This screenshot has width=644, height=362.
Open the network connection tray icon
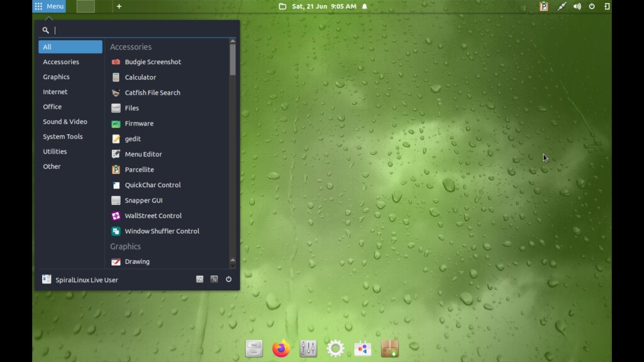coord(562,6)
